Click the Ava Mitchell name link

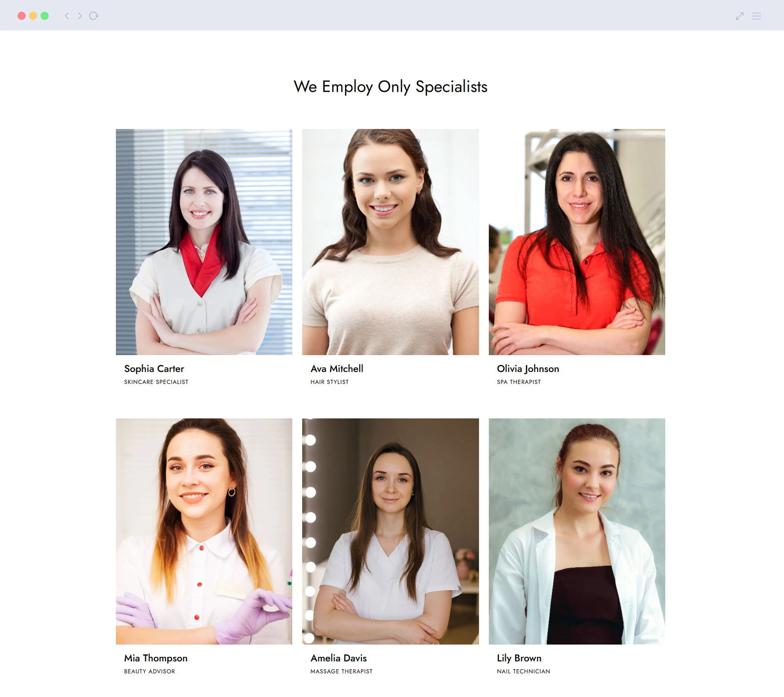[337, 369]
